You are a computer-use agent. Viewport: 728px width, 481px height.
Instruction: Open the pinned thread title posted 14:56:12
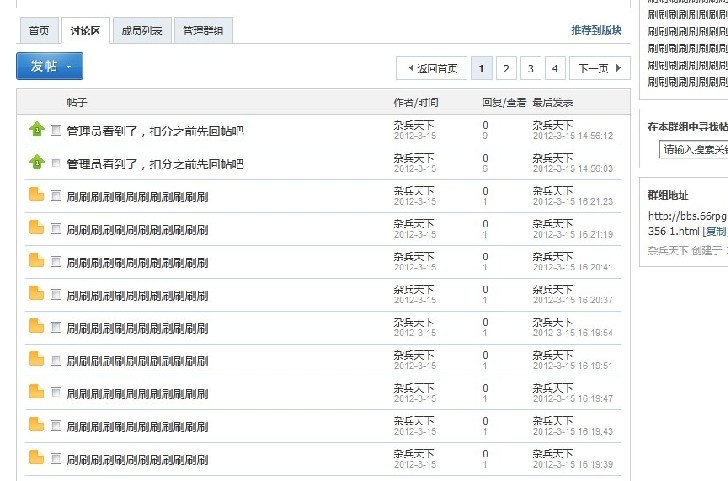(x=155, y=131)
